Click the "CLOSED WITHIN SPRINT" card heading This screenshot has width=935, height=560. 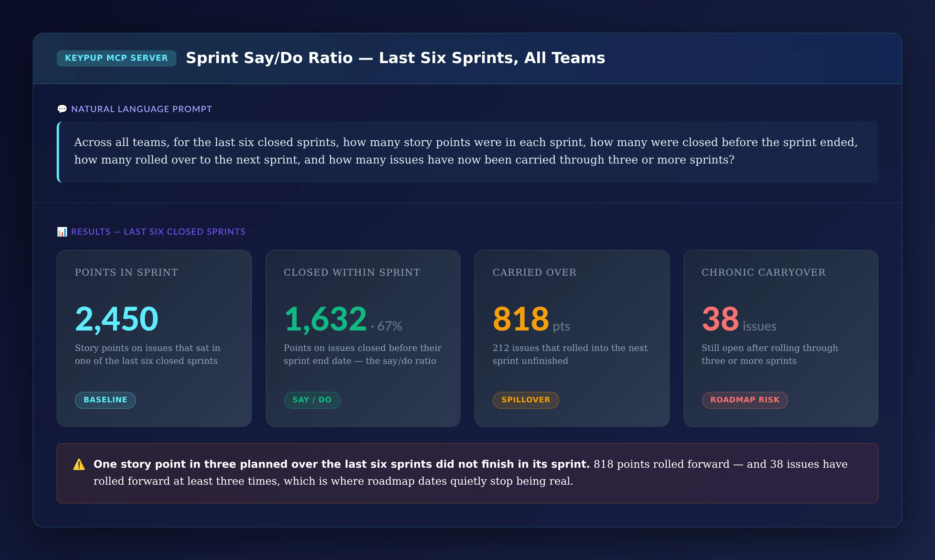tap(352, 272)
